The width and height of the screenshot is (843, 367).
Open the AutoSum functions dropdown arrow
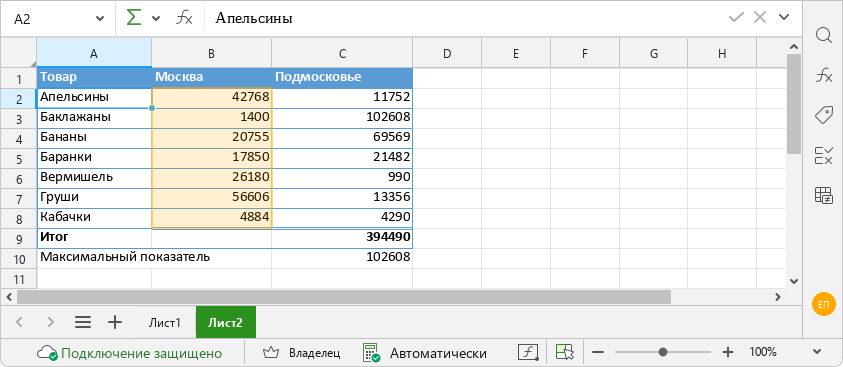point(156,18)
